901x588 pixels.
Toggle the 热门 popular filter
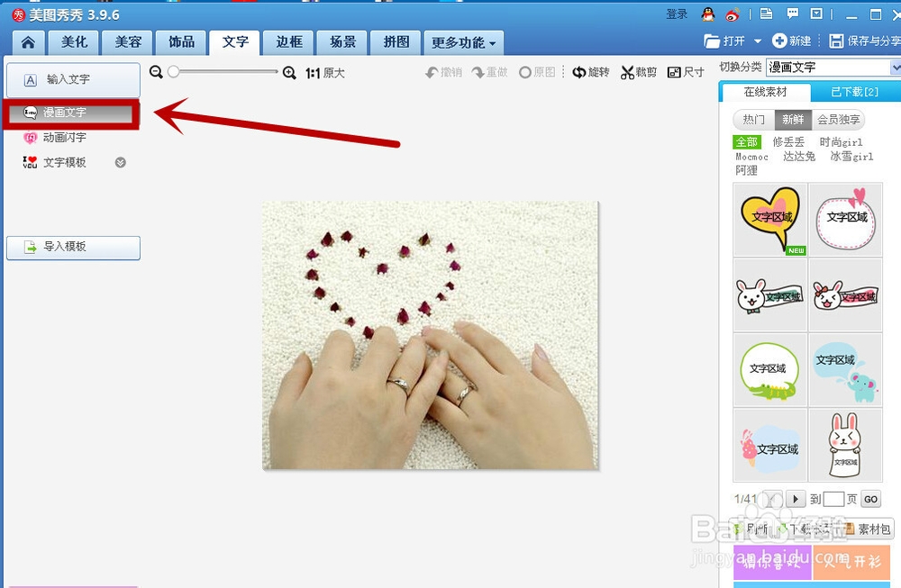click(752, 119)
